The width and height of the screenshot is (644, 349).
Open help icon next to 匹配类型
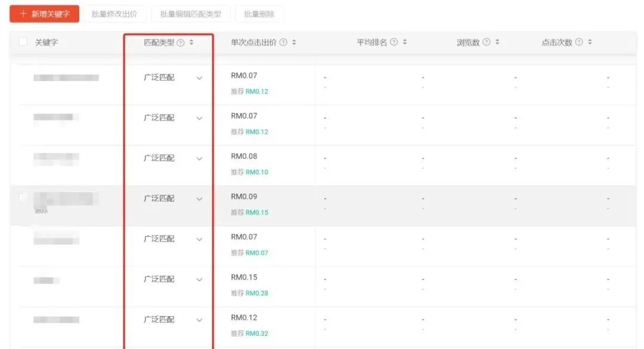pyautogui.click(x=180, y=42)
